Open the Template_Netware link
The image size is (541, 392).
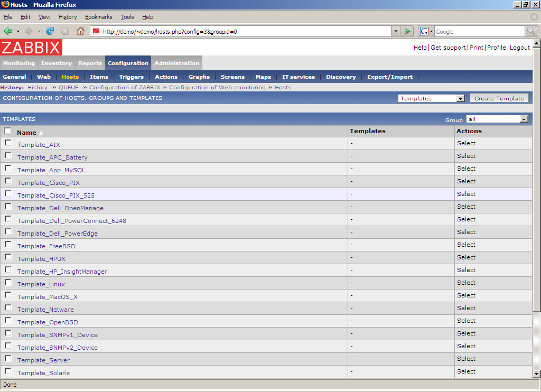(45, 310)
